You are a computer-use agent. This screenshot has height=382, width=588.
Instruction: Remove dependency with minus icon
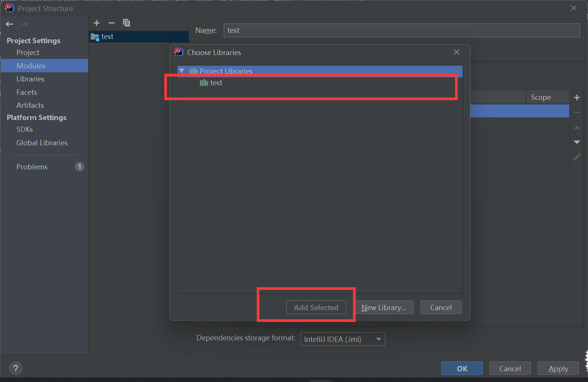[577, 112]
